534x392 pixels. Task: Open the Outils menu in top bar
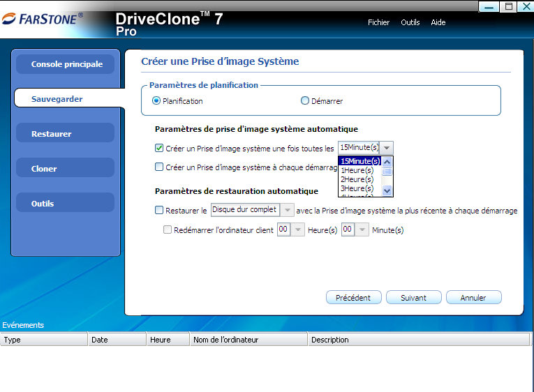pyautogui.click(x=410, y=22)
